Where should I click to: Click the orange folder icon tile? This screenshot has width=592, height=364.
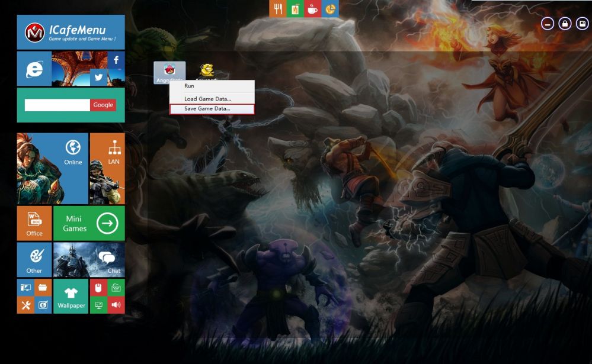click(43, 288)
